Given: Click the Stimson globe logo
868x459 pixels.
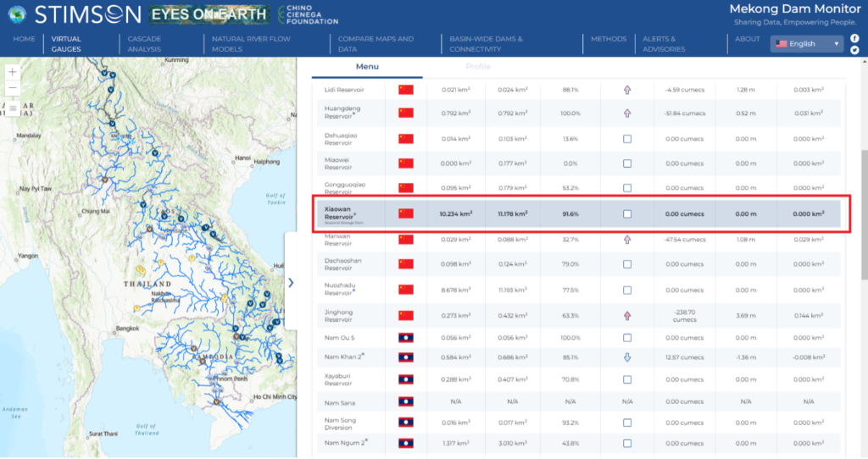Looking at the screenshot, I should pyautogui.click(x=16, y=14).
